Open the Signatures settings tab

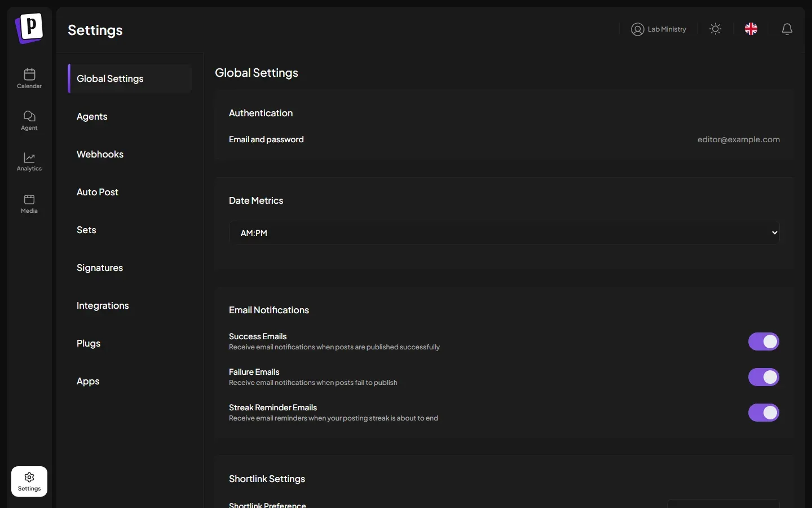coord(130,268)
